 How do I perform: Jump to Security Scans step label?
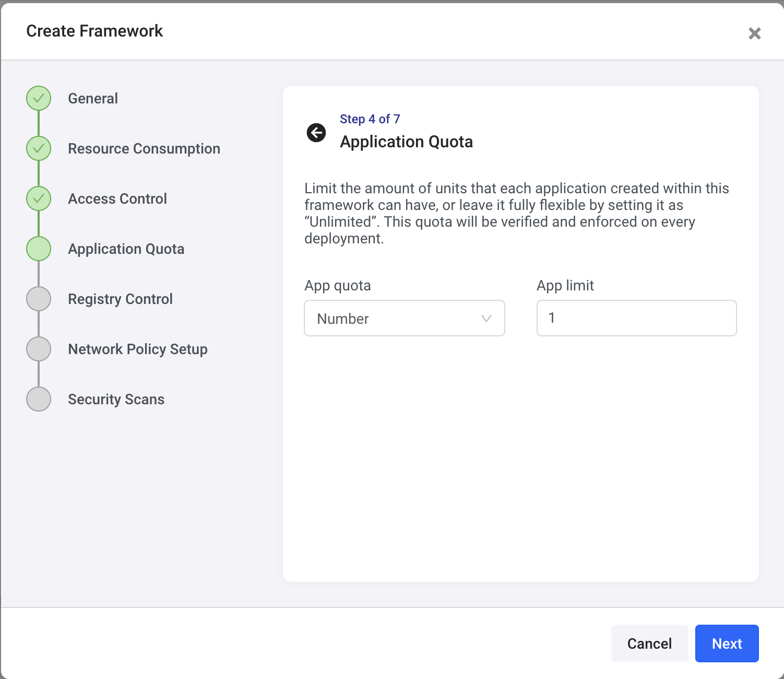point(116,399)
